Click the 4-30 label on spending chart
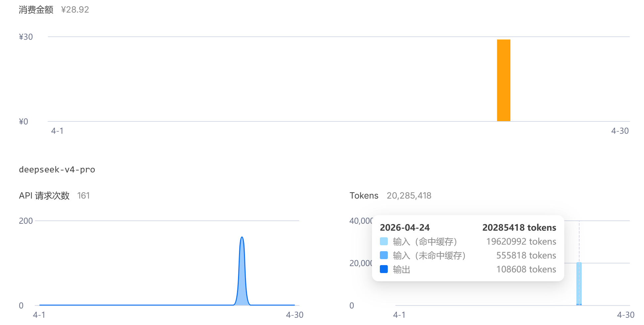644x325 pixels. click(620, 131)
